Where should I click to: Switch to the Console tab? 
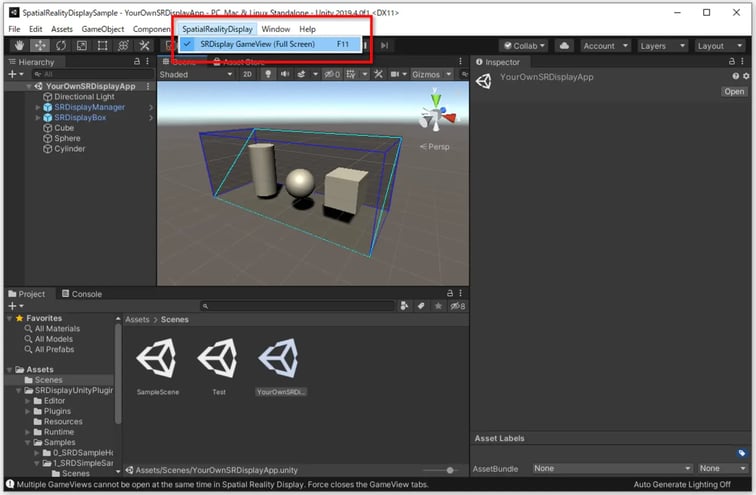(82, 294)
